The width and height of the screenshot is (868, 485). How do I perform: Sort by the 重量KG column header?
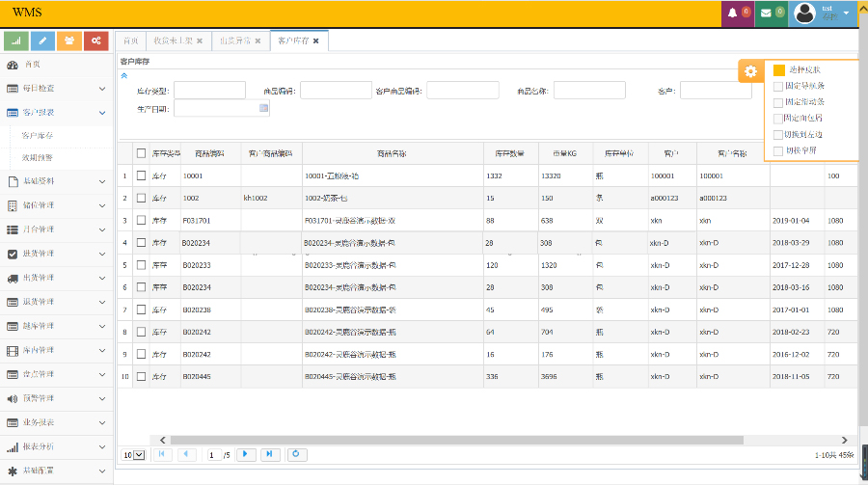(564, 153)
